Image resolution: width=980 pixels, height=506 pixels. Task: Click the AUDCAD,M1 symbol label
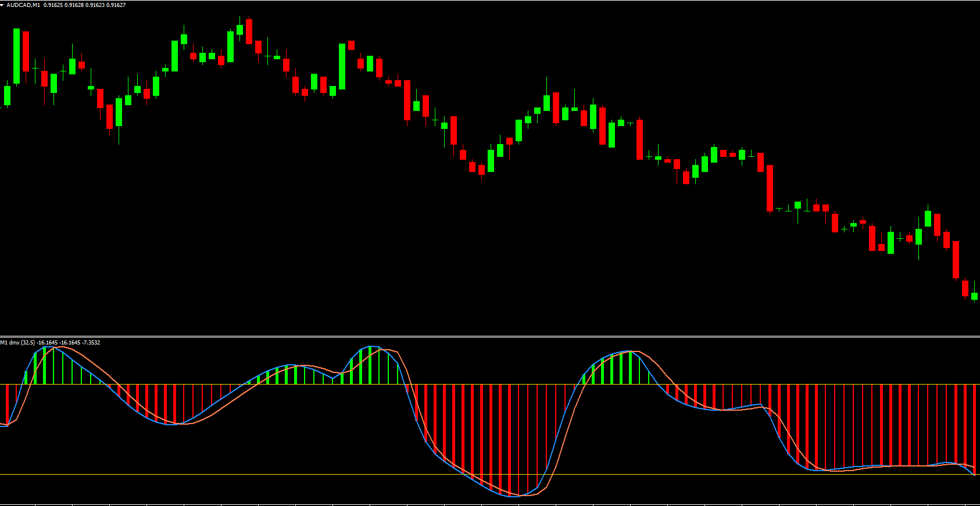click(23, 5)
